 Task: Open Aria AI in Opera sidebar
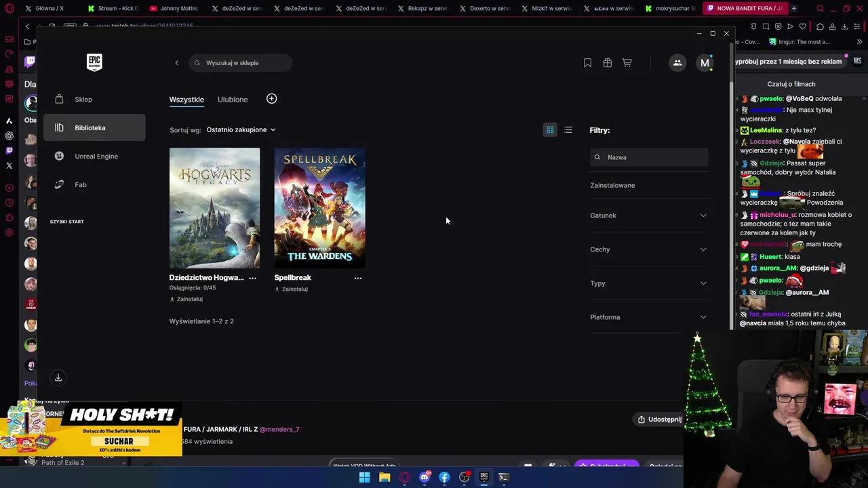[x=9, y=121]
